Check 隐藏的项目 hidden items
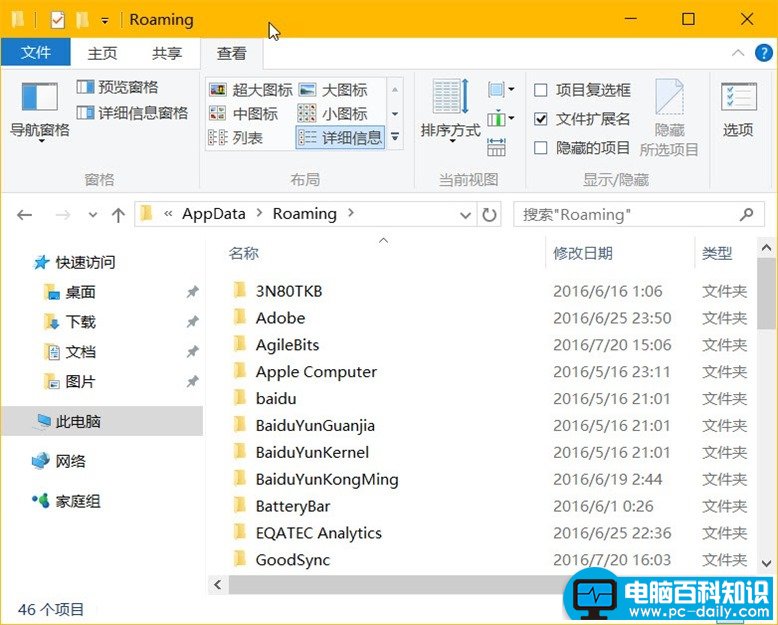 coord(582,147)
